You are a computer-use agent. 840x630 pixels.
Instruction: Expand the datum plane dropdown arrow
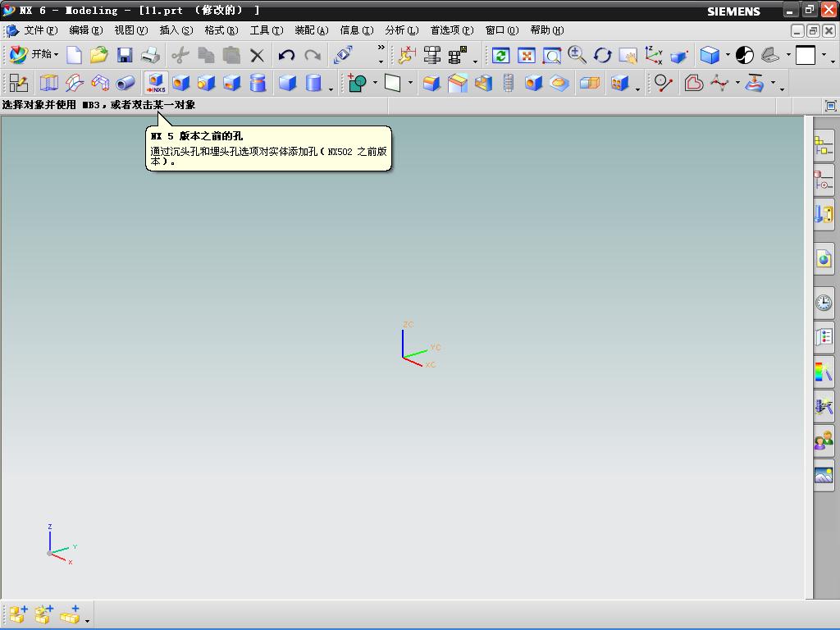pos(410,83)
